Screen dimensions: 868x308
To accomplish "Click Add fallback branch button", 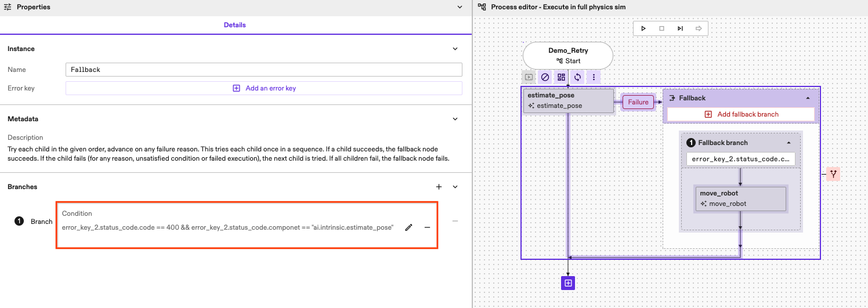I will pos(741,114).
